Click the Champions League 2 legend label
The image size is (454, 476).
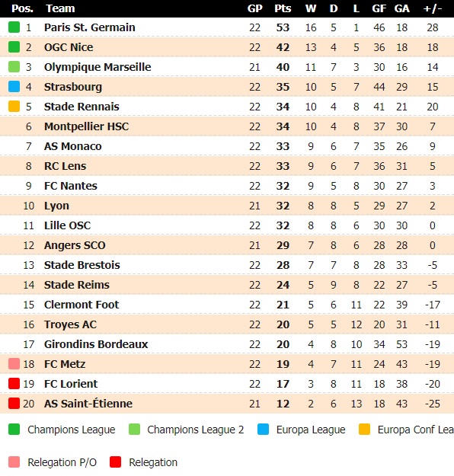click(x=196, y=430)
